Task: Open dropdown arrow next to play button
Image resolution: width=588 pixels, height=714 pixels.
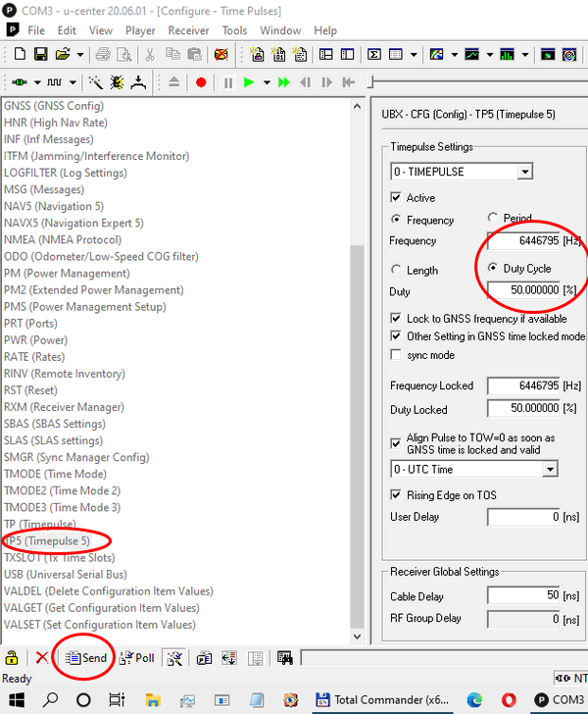Action: tap(266, 82)
